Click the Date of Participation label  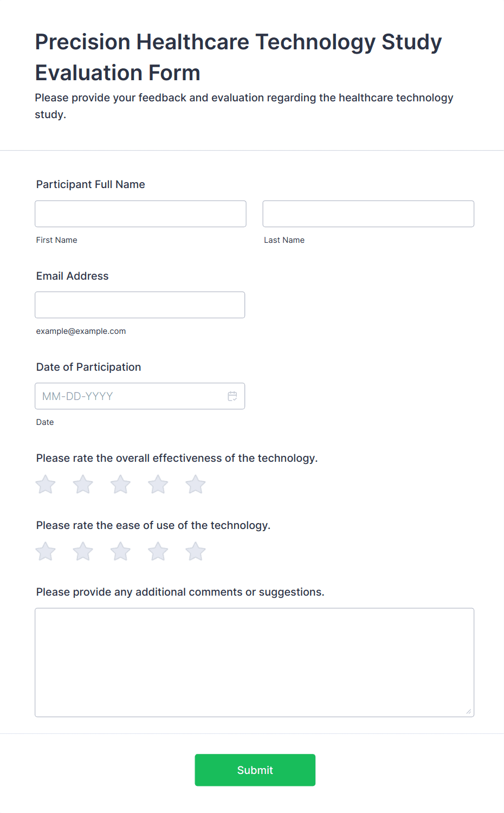click(89, 367)
